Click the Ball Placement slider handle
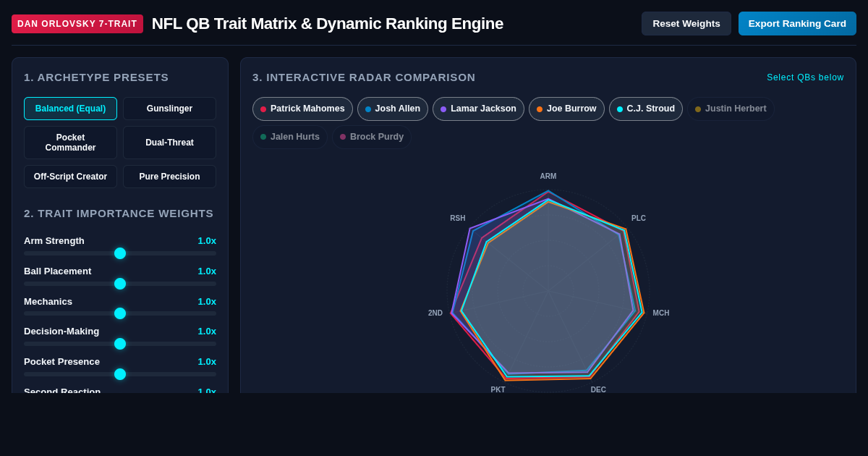This screenshot has height=456, width=868. [x=120, y=284]
